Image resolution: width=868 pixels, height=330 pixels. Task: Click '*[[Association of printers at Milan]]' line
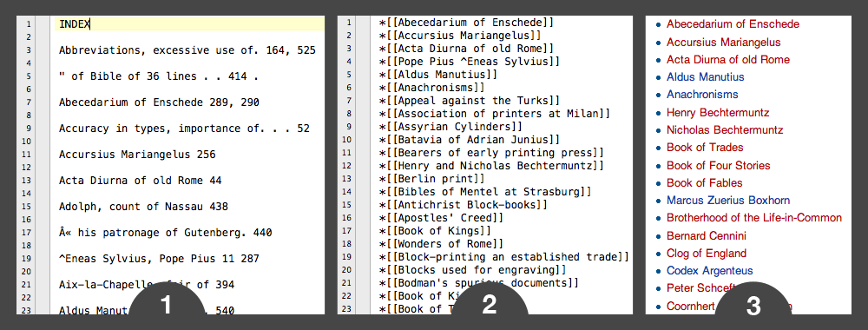coord(495,114)
